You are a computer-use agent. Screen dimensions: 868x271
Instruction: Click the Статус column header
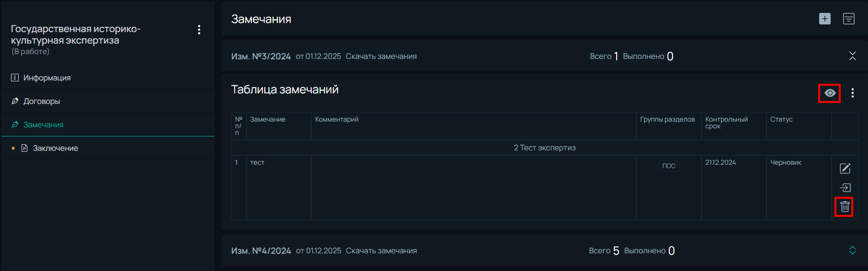(x=781, y=119)
